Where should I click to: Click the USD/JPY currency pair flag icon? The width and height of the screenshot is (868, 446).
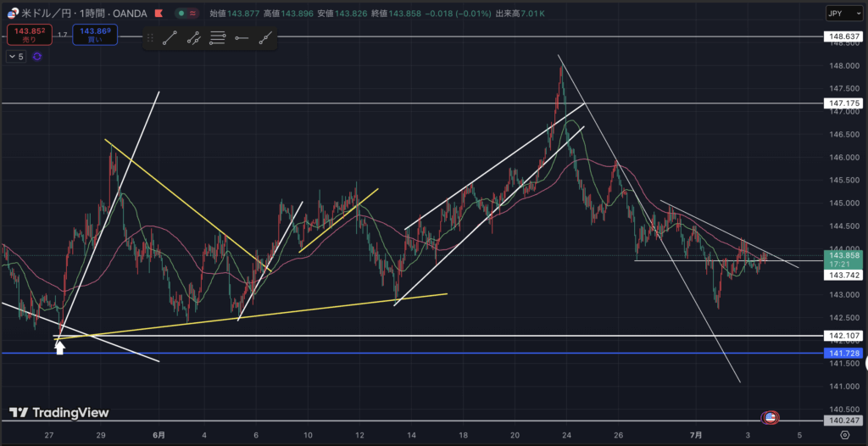click(x=12, y=13)
